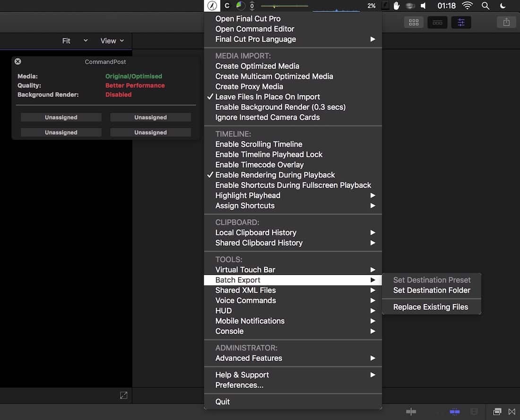Expand Shared Clipboard History submenu
Screen dimensions: 520x420
click(293, 243)
